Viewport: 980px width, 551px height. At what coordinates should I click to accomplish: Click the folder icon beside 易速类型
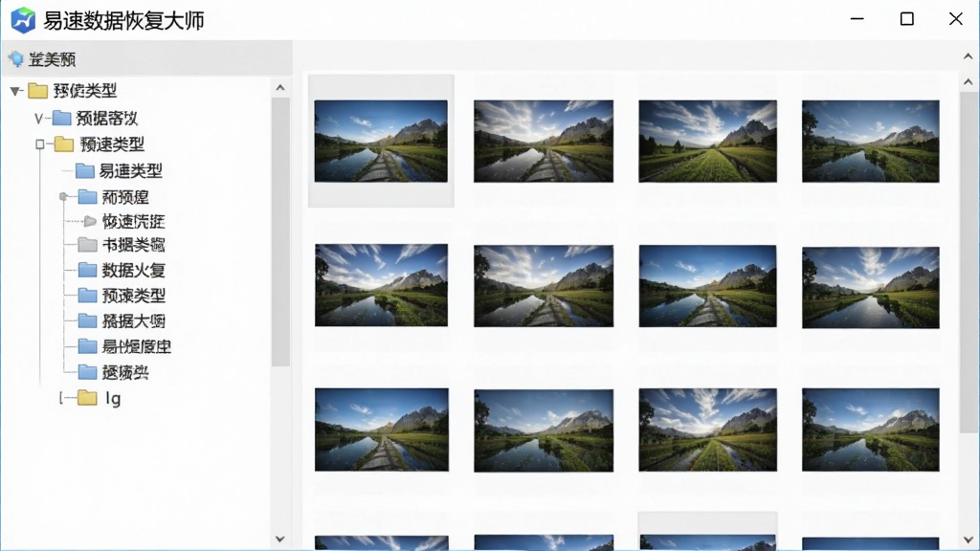(x=84, y=170)
